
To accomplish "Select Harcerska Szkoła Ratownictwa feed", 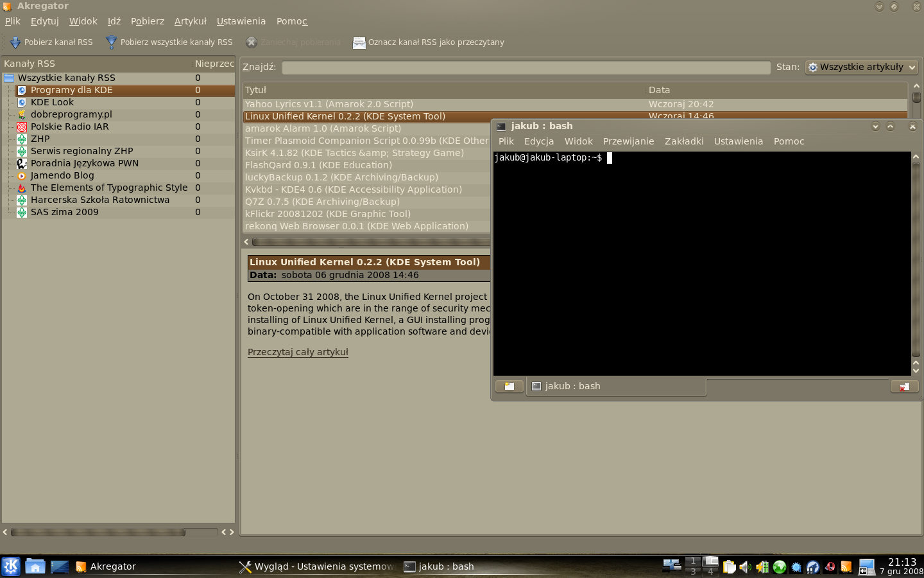I will tap(100, 200).
